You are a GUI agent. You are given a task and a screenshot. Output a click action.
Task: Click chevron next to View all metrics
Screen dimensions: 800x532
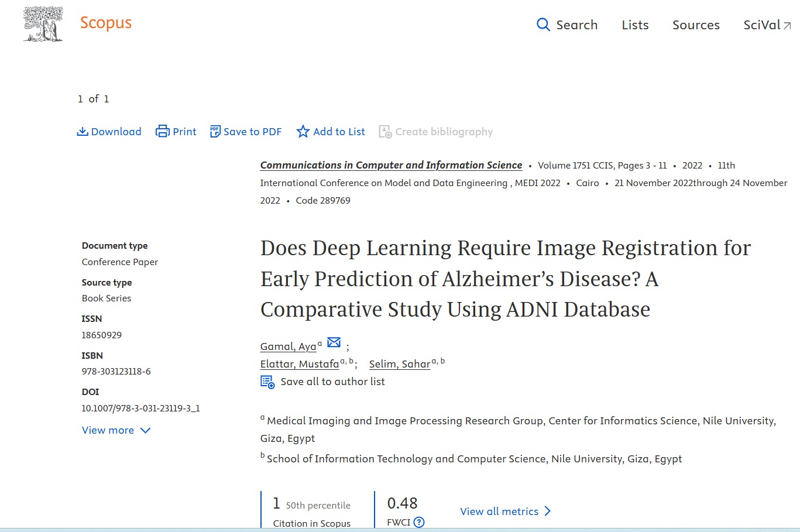[x=548, y=511]
